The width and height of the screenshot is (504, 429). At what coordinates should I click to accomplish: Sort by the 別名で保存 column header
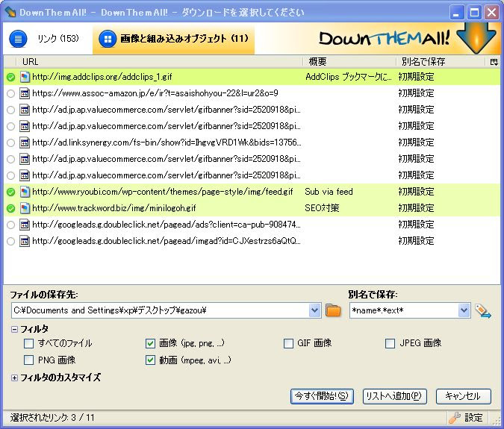[440, 61]
